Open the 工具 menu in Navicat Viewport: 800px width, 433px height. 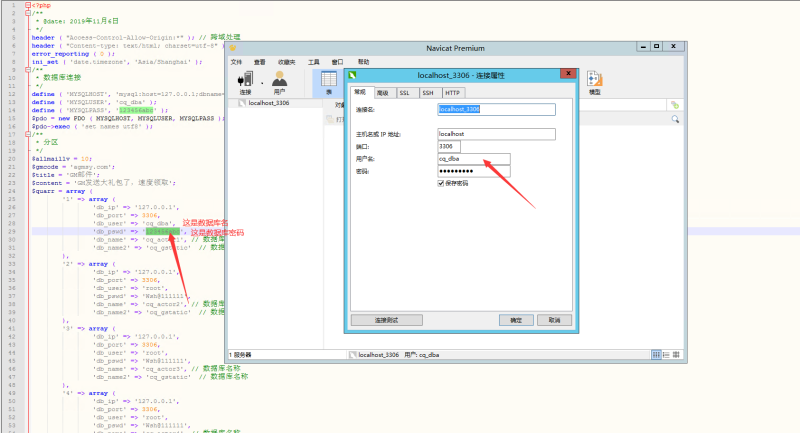point(313,61)
